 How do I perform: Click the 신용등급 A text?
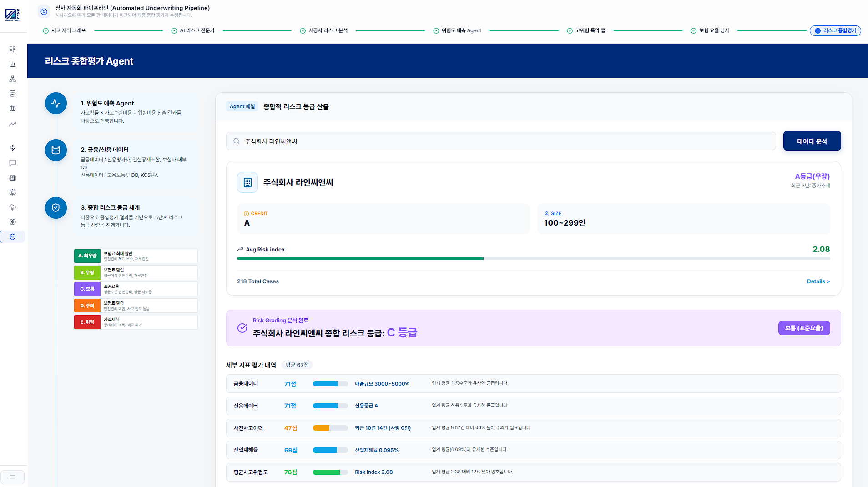point(366,406)
